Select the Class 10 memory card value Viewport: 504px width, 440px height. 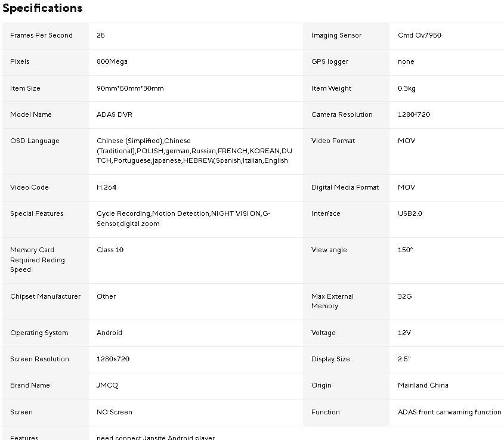click(x=110, y=250)
